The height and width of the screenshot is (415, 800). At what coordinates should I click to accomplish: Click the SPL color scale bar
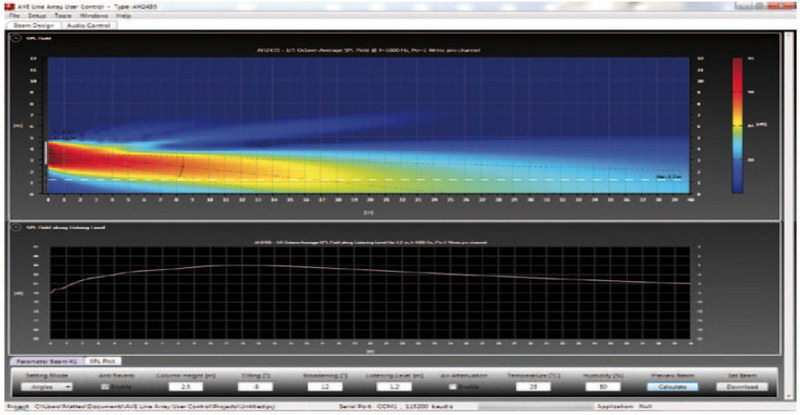737,122
